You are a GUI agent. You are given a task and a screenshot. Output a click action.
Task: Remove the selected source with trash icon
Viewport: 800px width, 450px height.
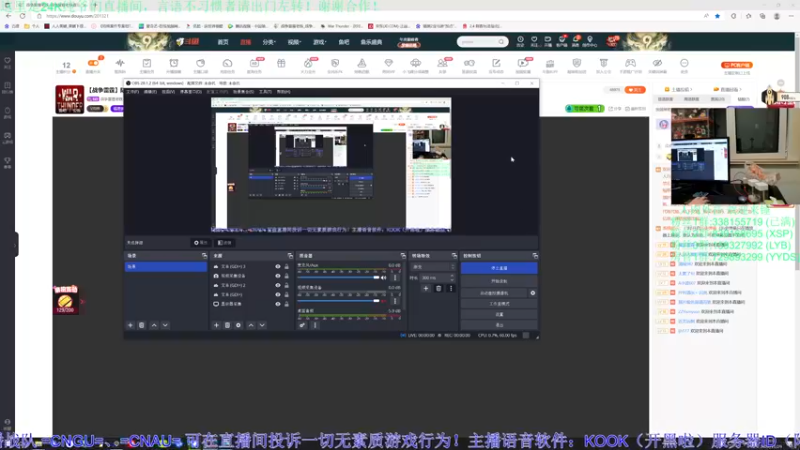228,325
